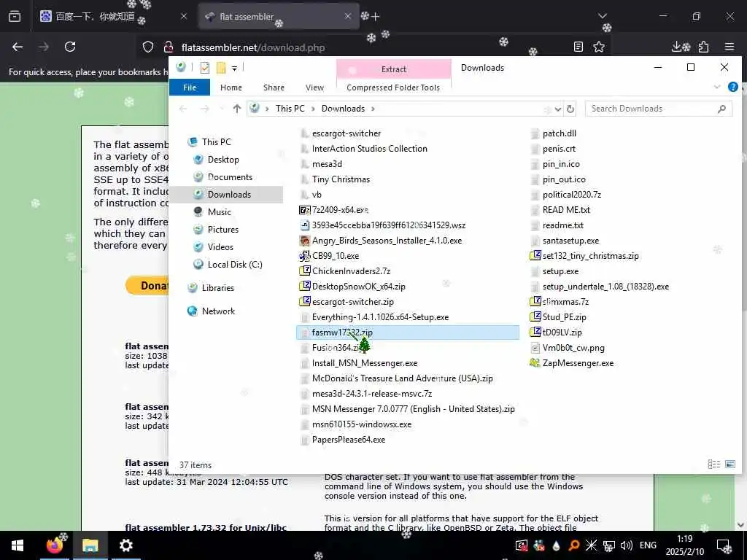Image resolution: width=747 pixels, height=560 pixels.
Task: Select This PC in navigation pane
Action: [x=216, y=142]
